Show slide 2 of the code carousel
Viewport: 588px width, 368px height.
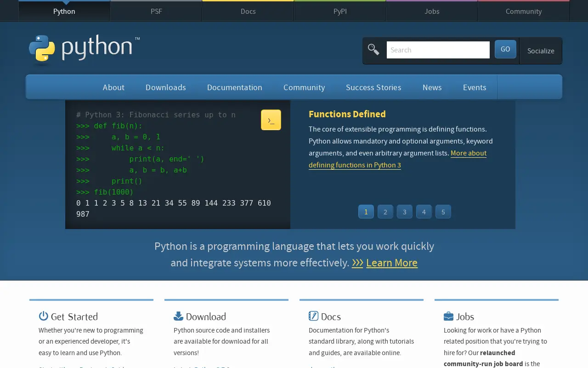coord(385,212)
